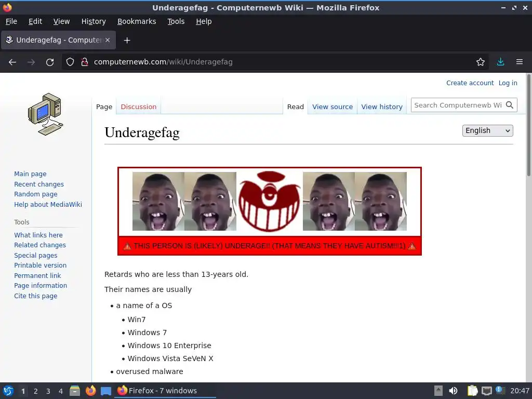Select the Page tab
The height and width of the screenshot is (399, 532).
pyautogui.click(x=104, y=107)
